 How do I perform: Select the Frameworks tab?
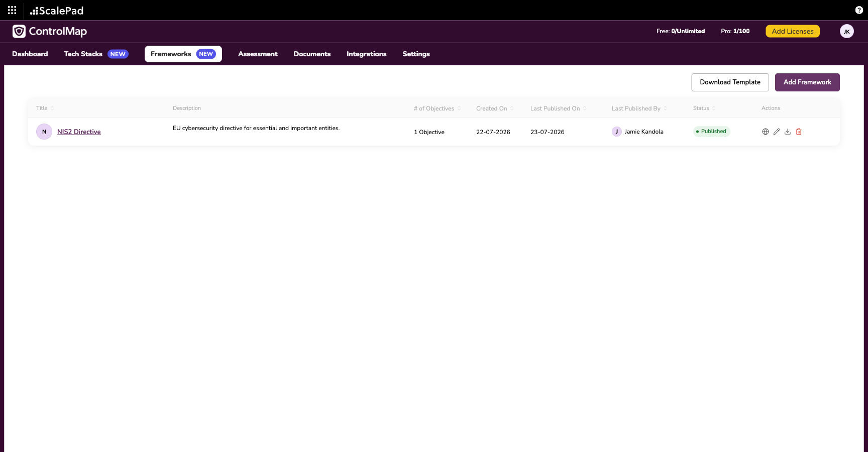[183, 54]
